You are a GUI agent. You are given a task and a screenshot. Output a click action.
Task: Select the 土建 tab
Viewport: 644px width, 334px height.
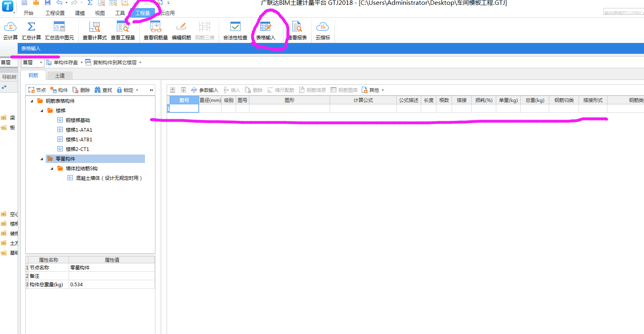60,75
